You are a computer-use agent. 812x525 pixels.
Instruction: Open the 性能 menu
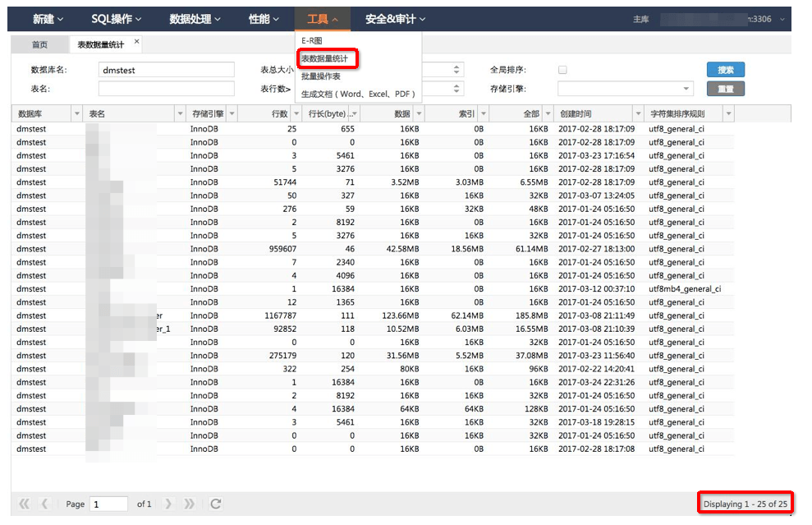(264, 19)
